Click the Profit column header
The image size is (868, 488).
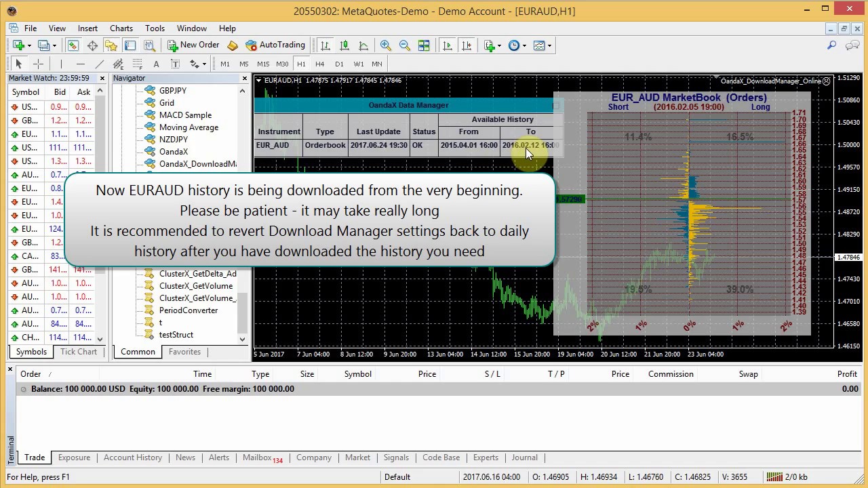tap(847, 374)
